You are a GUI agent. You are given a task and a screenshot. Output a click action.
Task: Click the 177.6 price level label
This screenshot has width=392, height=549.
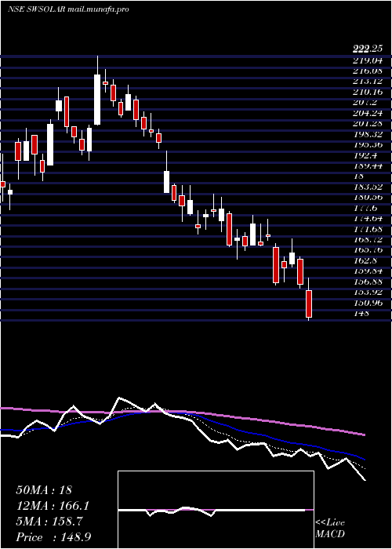pyautogui.click(x=365, y=208)
